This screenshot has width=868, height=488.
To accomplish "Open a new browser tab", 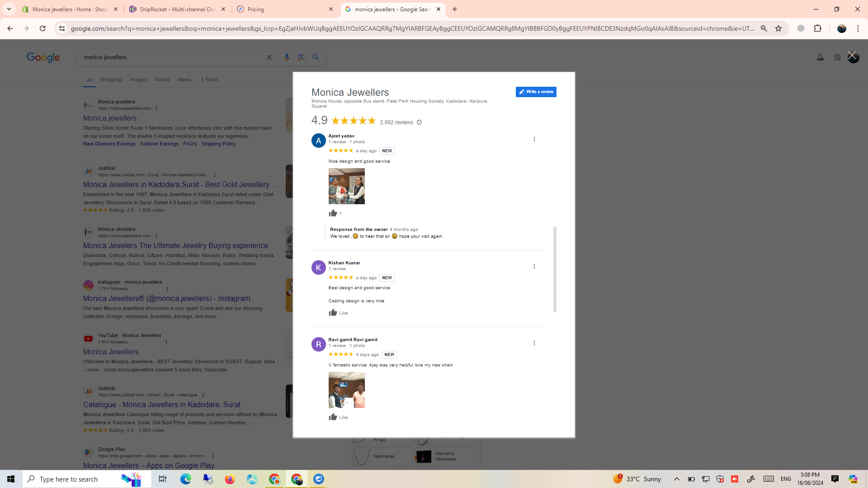I will pos(455,9).
